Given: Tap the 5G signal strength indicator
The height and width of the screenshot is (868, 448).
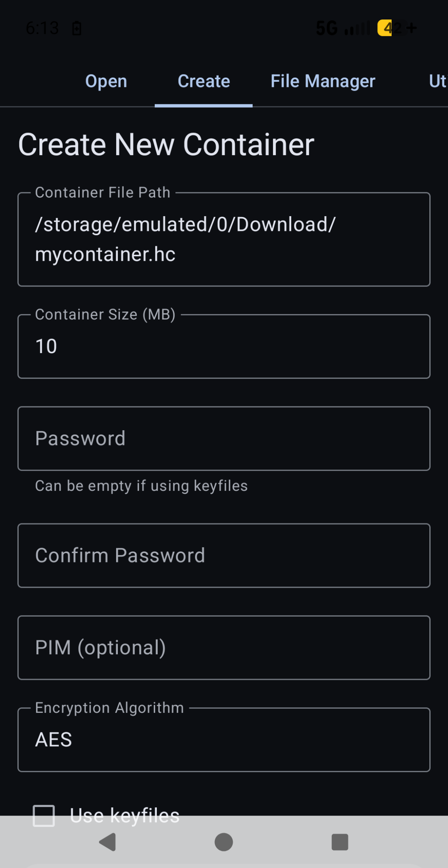Looking at the screenshot, I should [x=342, y=28].
